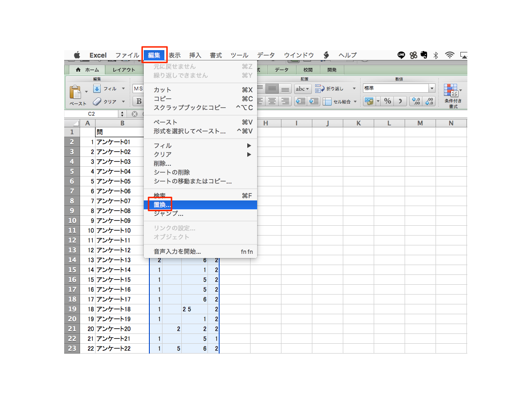Select row 10 header
532x399 pixels.
(x=72, y=221)
